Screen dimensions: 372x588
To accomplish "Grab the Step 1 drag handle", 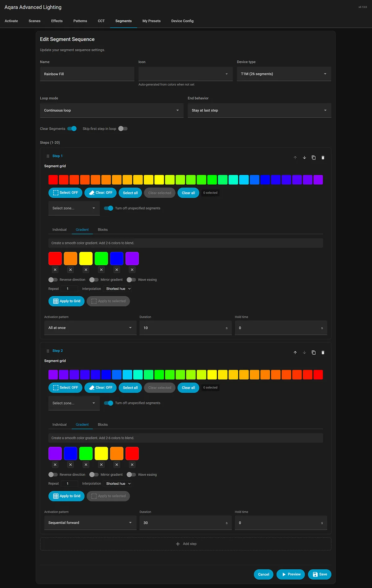I will [48, 156].
